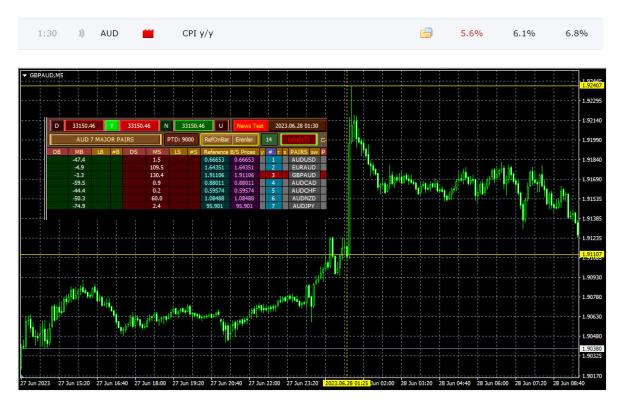Click the 0.66653 purple reference price

(244, 159)
